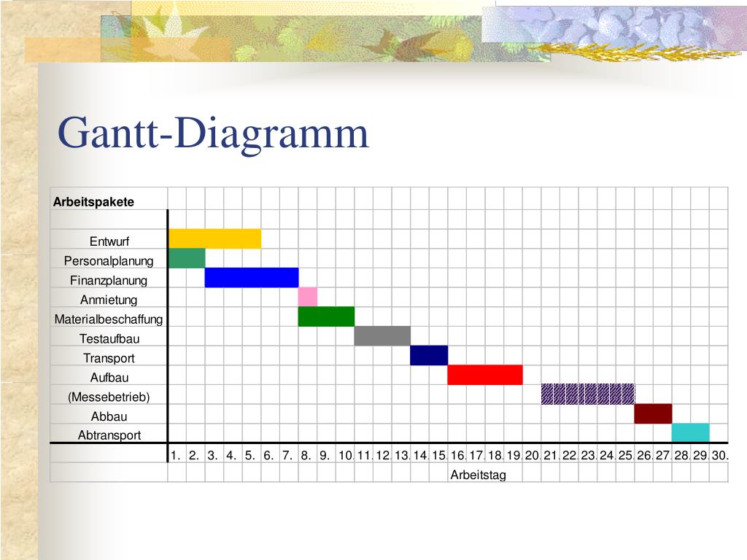Viewport: 747px width, 560px height.
Task: Click the Aufbau row label
Action: point(109,378)
